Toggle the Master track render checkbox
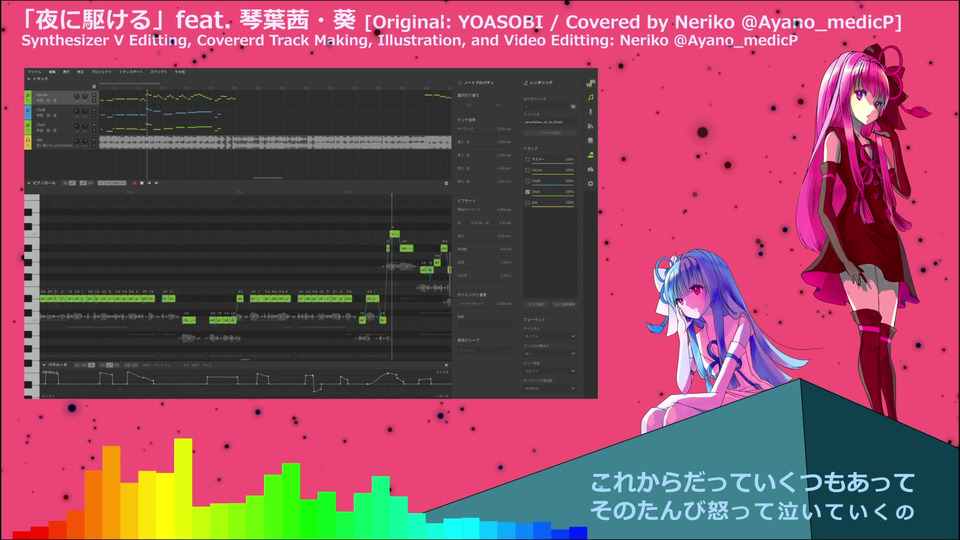 click(x=527, y=160)
